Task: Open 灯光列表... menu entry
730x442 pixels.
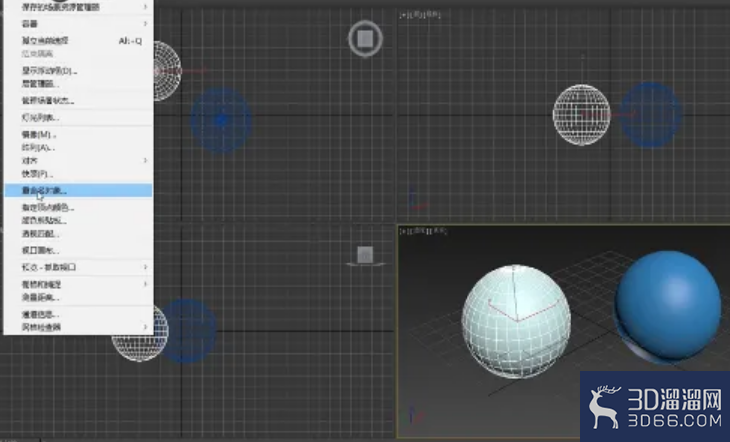Action: coord(78,117)
